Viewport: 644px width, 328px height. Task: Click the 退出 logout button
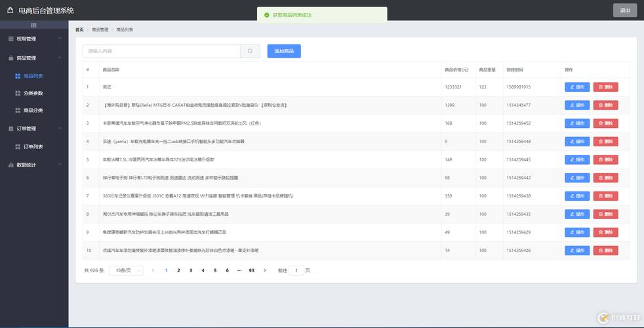click(x=624, y=10)
